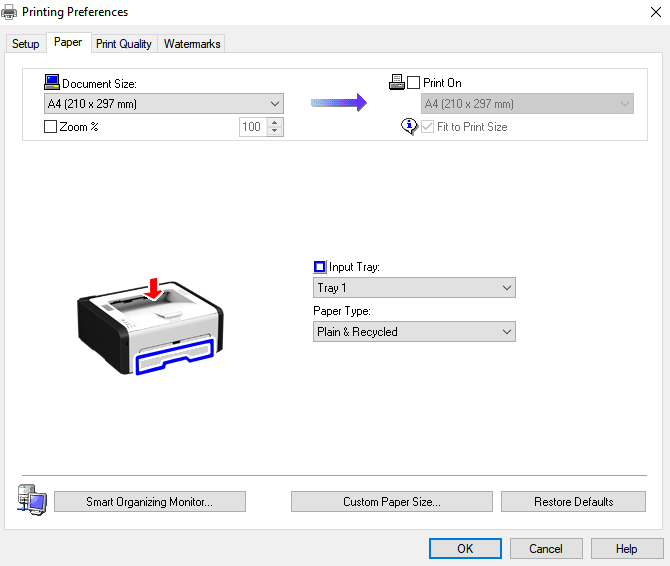
Task: Open the Print Quality tab
Action: pyautogui.click(x=123, y=44)
